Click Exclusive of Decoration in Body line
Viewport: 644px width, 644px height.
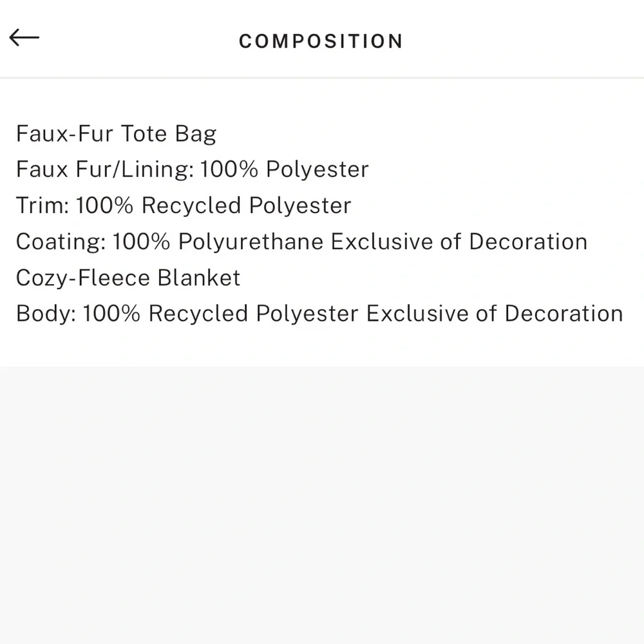point(495,314)
